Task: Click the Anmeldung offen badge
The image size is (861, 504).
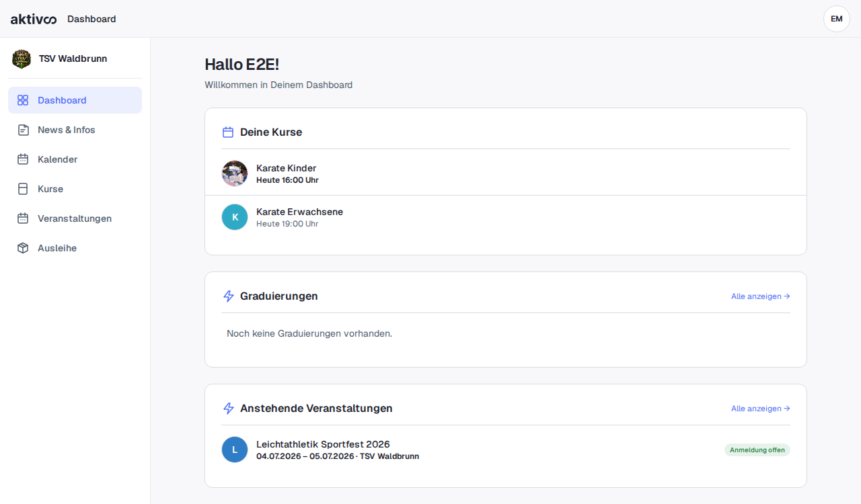Action: click(757, 450)
